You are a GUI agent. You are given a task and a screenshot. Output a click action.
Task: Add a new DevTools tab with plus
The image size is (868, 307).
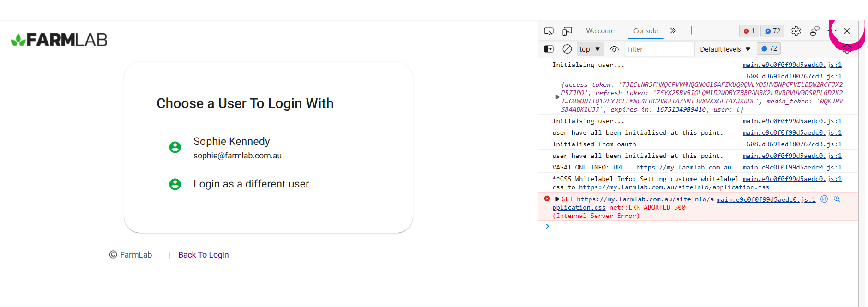pyautogui.click(x=691, y=30)
